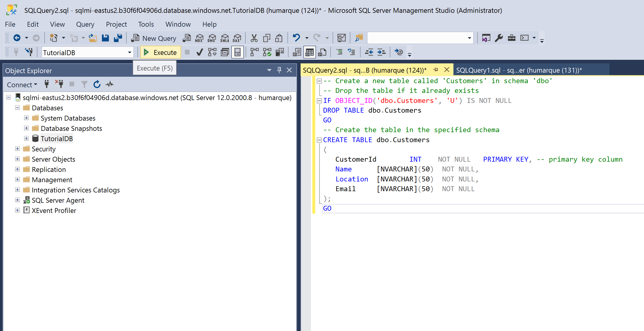Click the Undo arrow icon
This screenshot has width=644, height=331.
296,38
